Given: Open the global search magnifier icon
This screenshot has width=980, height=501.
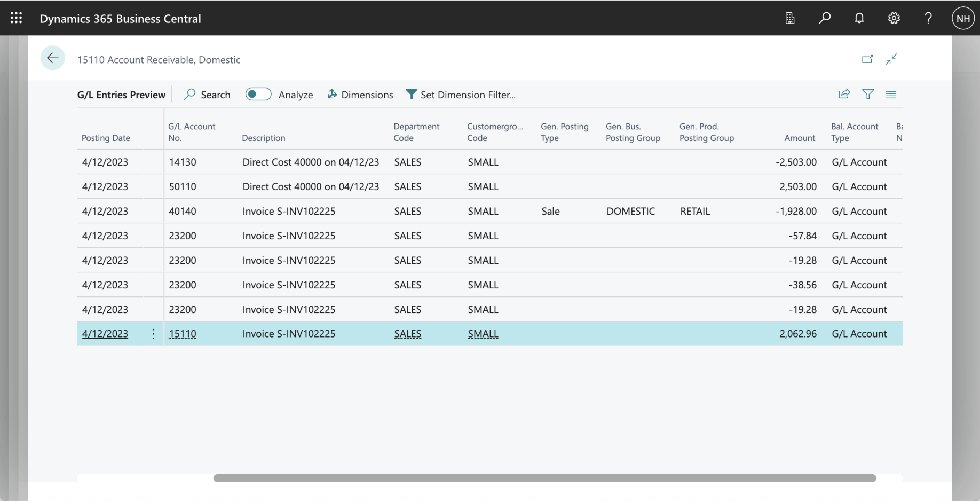Looking at the screenshot, I should coord(824,18).
